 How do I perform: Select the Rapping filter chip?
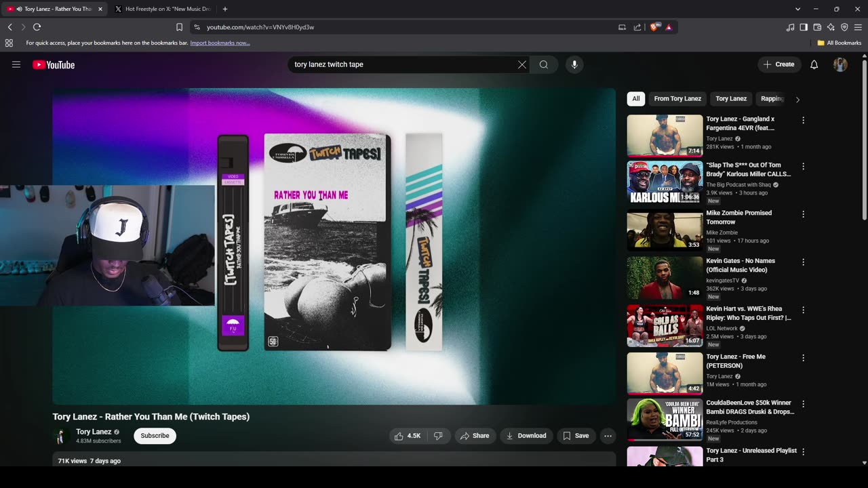click(772, 99)
